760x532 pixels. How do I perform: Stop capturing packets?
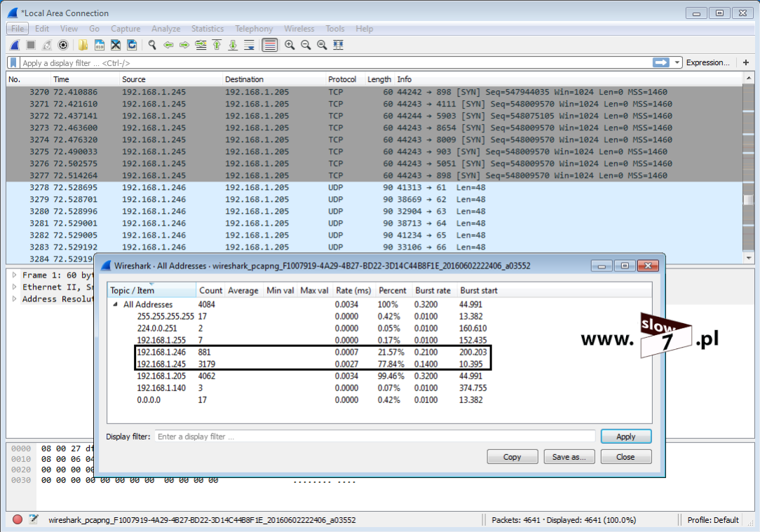31,45
